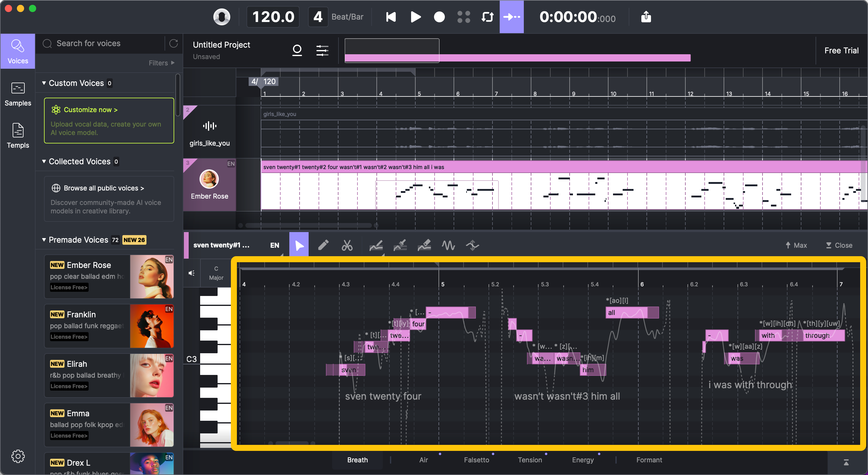Enable loop playback in the transport bar

click(x=487, y=17)
